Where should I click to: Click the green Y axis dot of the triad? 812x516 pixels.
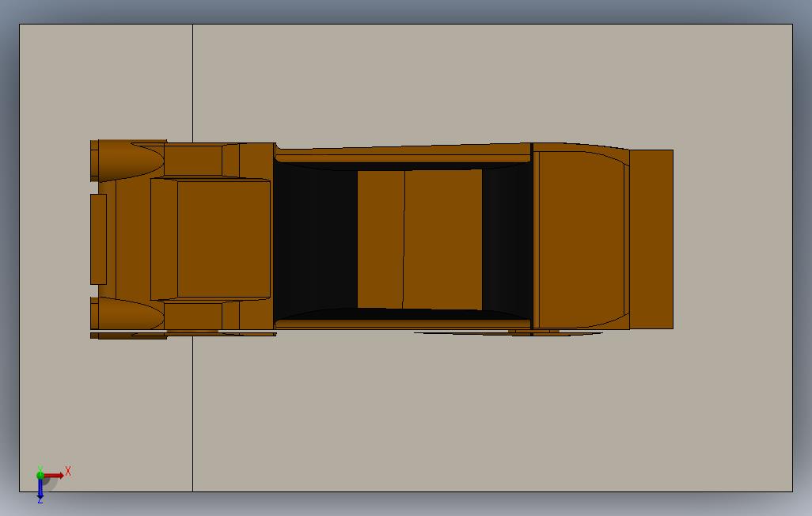40,475
